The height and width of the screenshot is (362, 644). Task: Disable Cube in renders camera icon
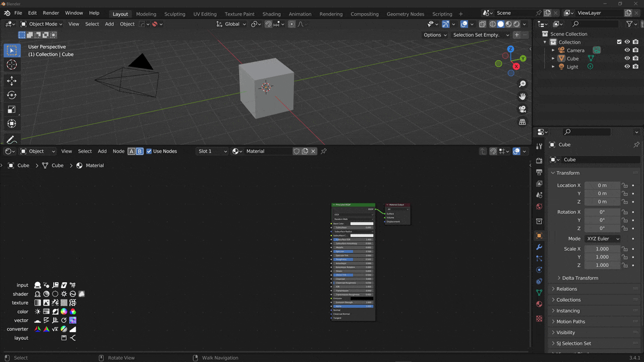(x=636, y=58)
